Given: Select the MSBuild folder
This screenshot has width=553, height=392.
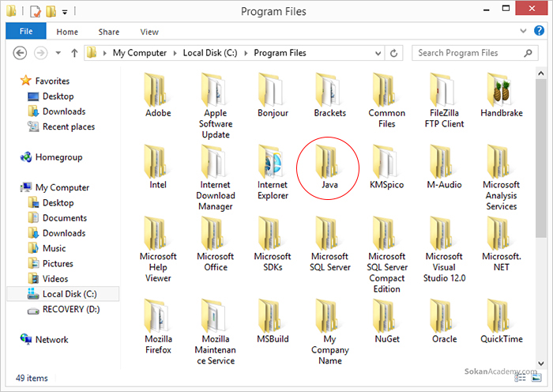Looking at the screenshot, I should click(273, 322).
